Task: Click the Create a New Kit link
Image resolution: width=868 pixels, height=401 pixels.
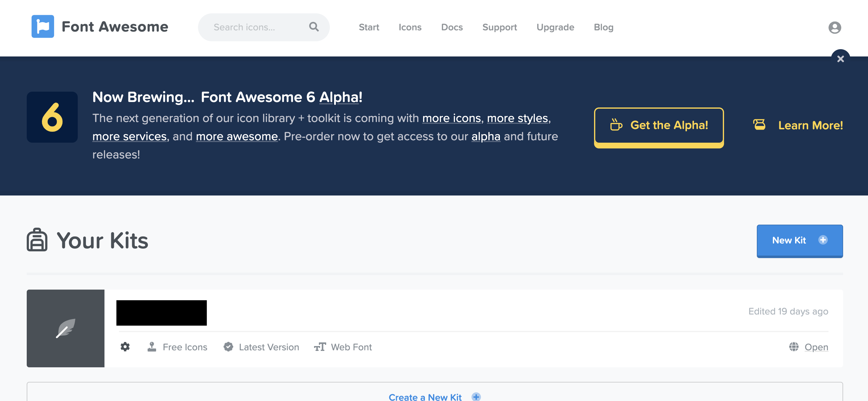Action: [425, 397]
